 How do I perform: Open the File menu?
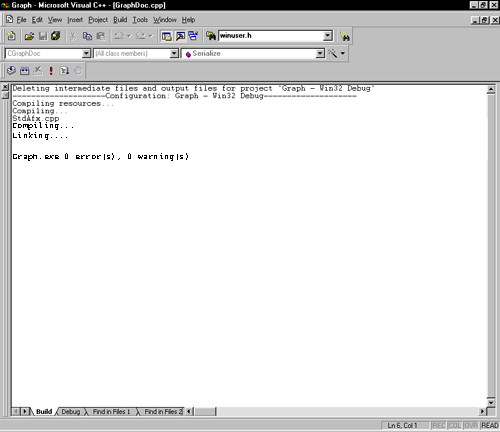point(21,20)
